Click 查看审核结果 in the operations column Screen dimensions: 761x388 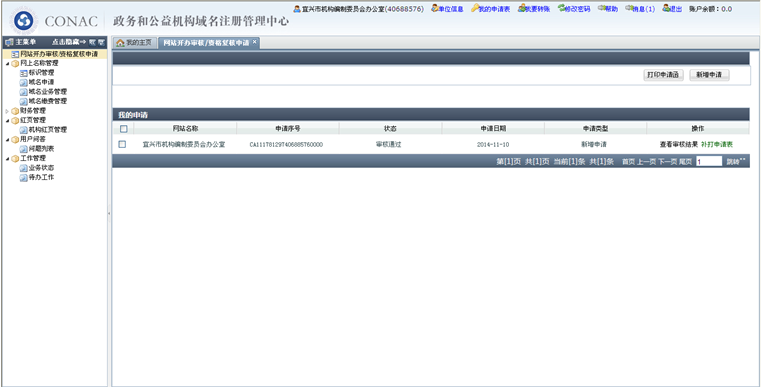tap(678, 145)
